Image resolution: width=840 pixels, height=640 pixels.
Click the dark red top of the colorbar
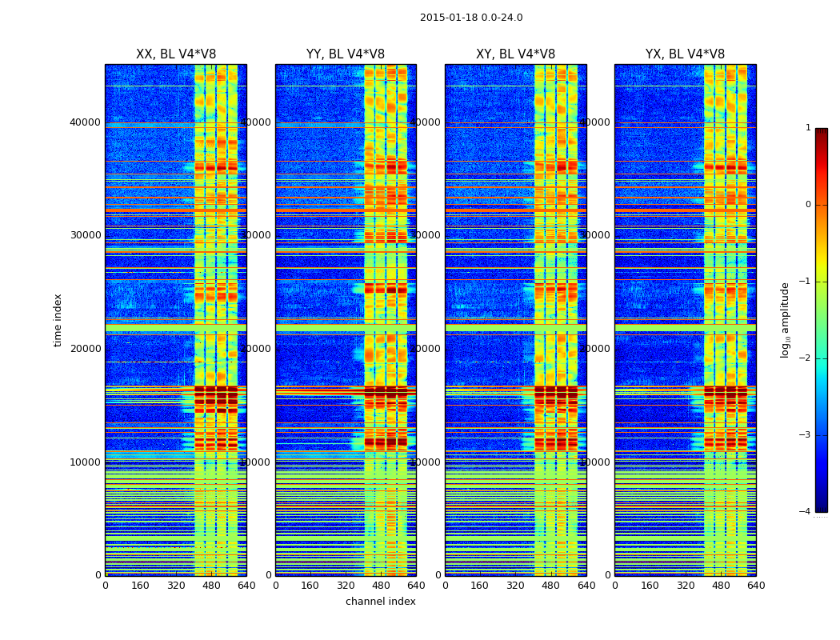coord(822,132)
